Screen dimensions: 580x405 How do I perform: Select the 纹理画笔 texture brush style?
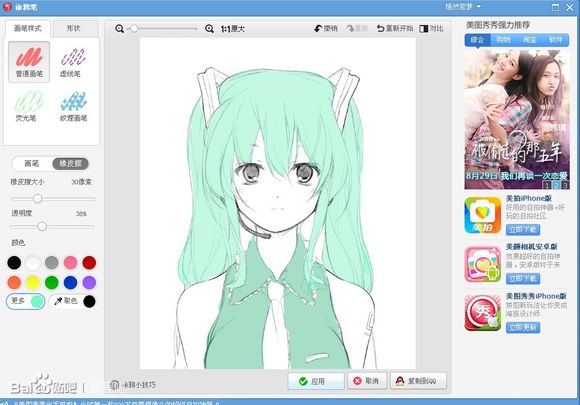click(x=73, y=107)
